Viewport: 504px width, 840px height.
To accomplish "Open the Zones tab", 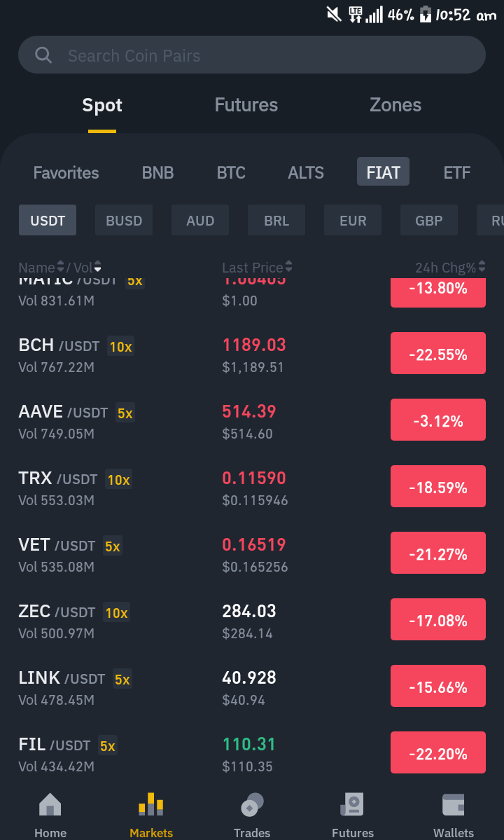I will pyautogui.click(x=395, y=105).
